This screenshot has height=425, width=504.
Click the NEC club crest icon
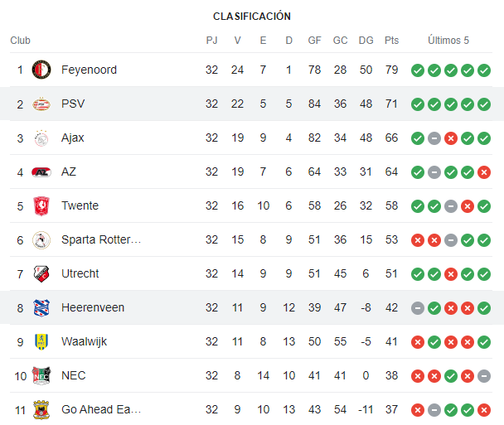pyautogui.click(x=41, y=375)
